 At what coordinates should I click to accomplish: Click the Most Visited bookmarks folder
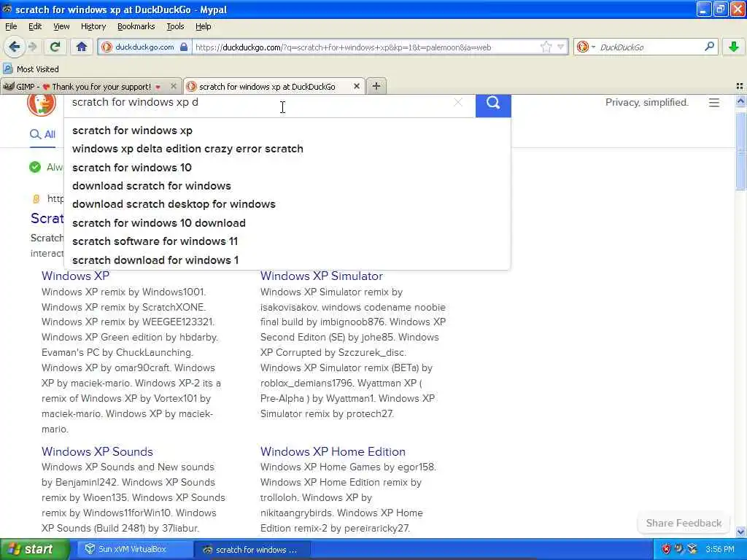tap(31, 69)
